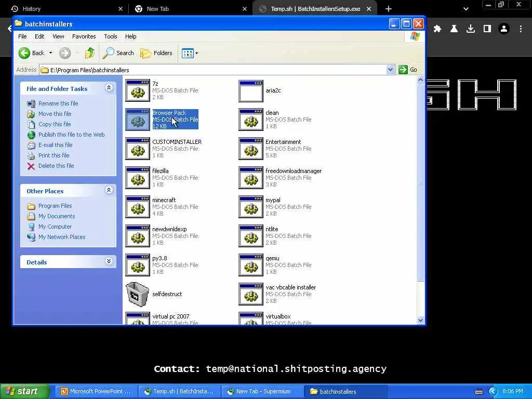Open the Chrome tab search dropdown
The image size is (532, 399).
466,9
